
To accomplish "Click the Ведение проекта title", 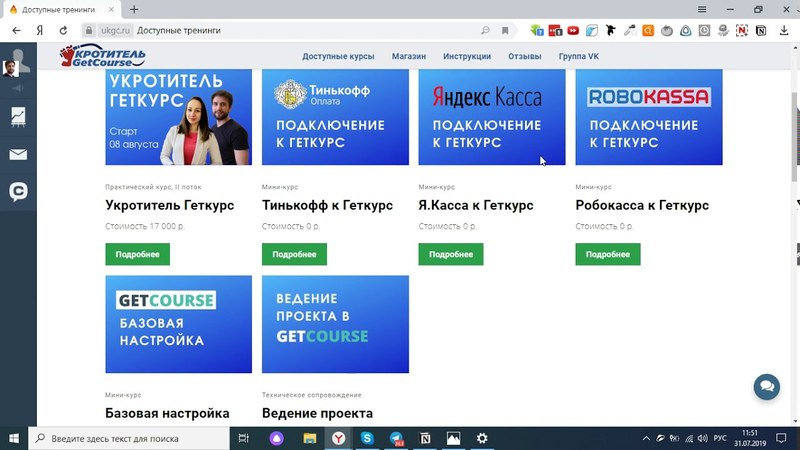I will click(317, 413).
